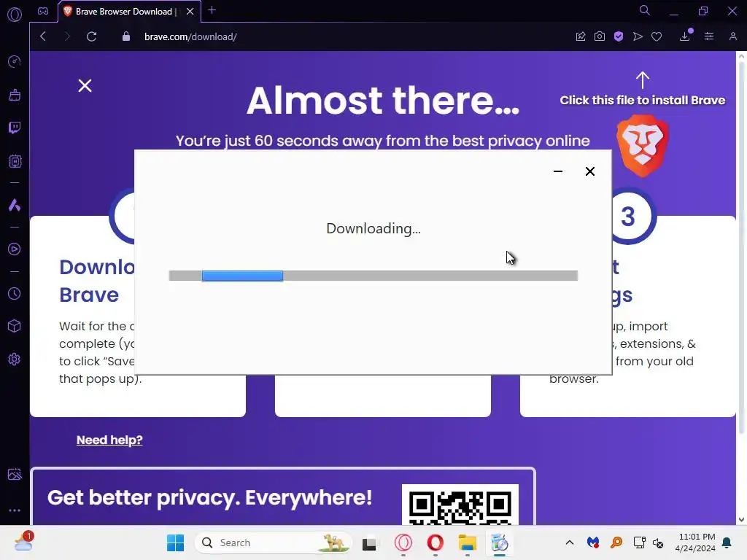747x560 pixels.
Task: Open Twitch panel in sidebar
Action: pos(15,128)
